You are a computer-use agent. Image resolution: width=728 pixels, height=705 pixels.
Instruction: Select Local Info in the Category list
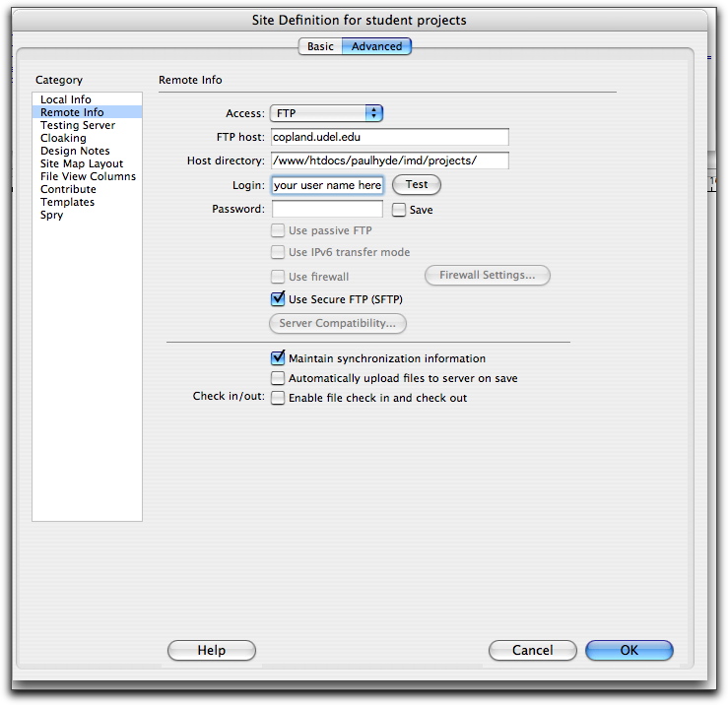(x=66, y=100)
